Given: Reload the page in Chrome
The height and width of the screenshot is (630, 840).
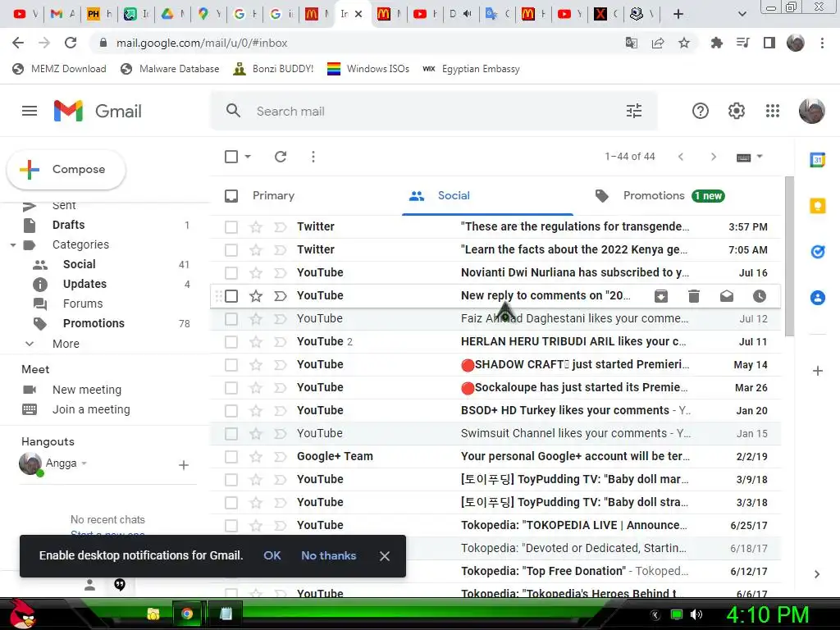Looking at the screenshot, I should click(x=71, y=43).
